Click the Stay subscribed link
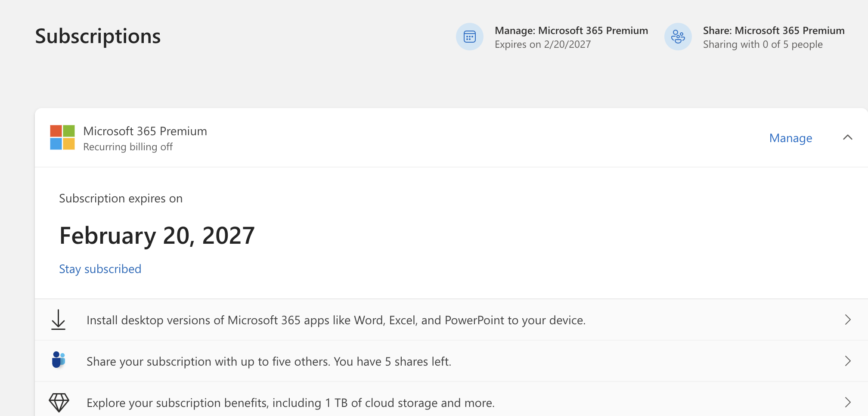This screenshot has height=416, width=868. click(100, 269)
